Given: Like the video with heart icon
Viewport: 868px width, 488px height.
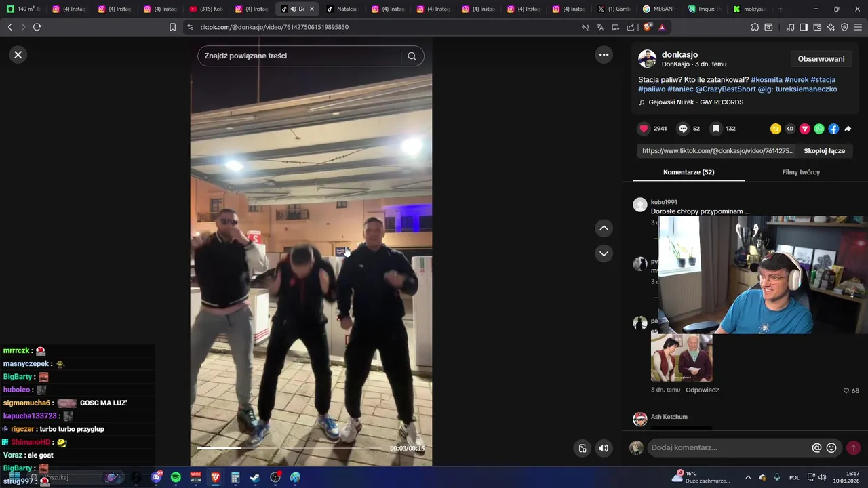Looking at the screenshot, I should (x=644, y=129).
